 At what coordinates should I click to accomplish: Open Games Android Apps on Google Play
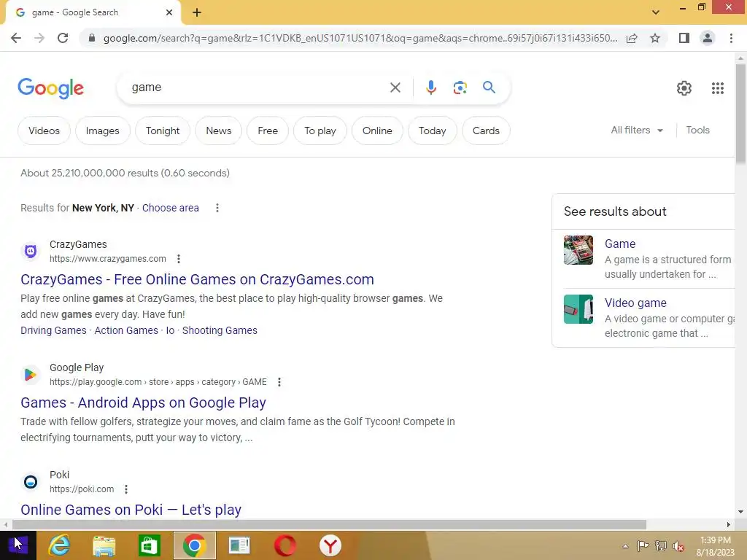point(143,402)
